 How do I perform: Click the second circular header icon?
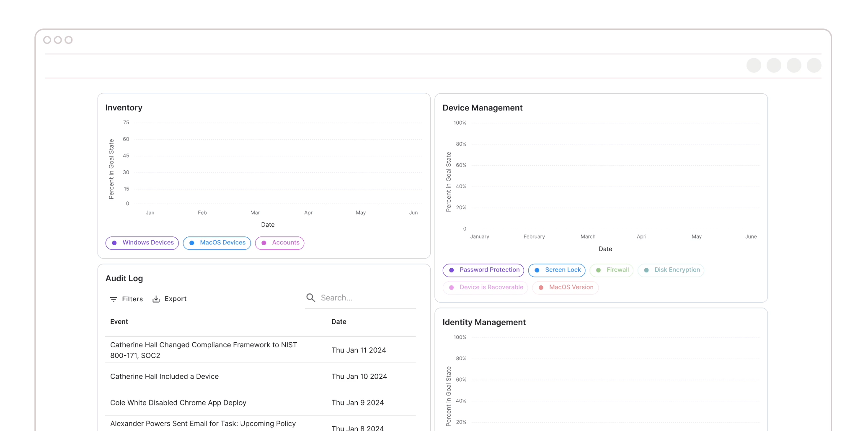pos(773,65)
